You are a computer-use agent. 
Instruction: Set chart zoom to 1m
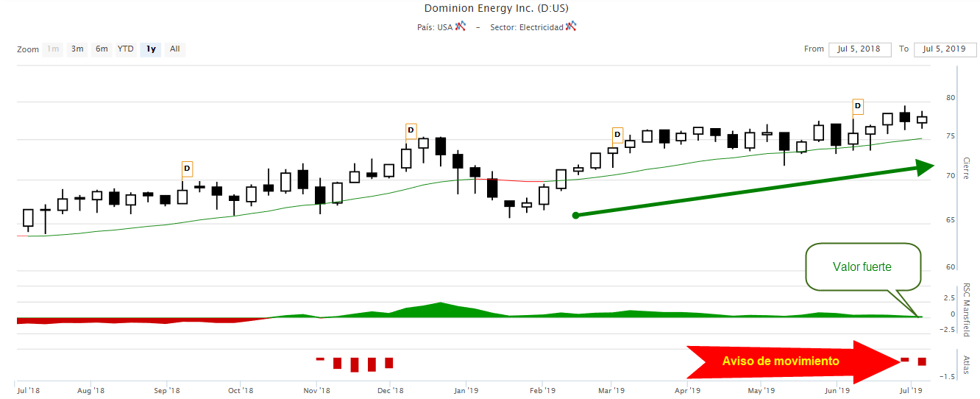53,49
